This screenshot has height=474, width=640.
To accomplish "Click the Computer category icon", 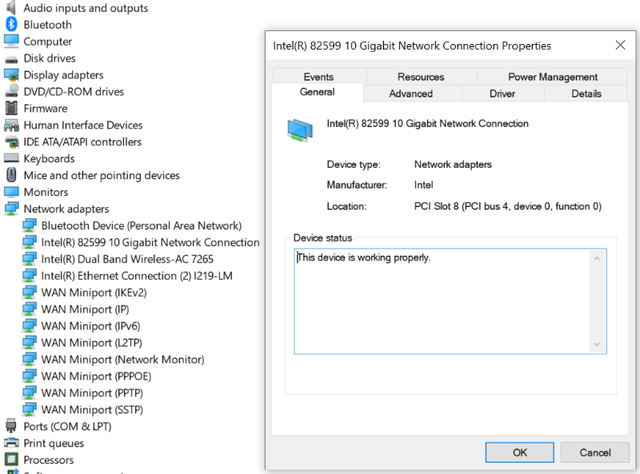I will tap(11, 41).
